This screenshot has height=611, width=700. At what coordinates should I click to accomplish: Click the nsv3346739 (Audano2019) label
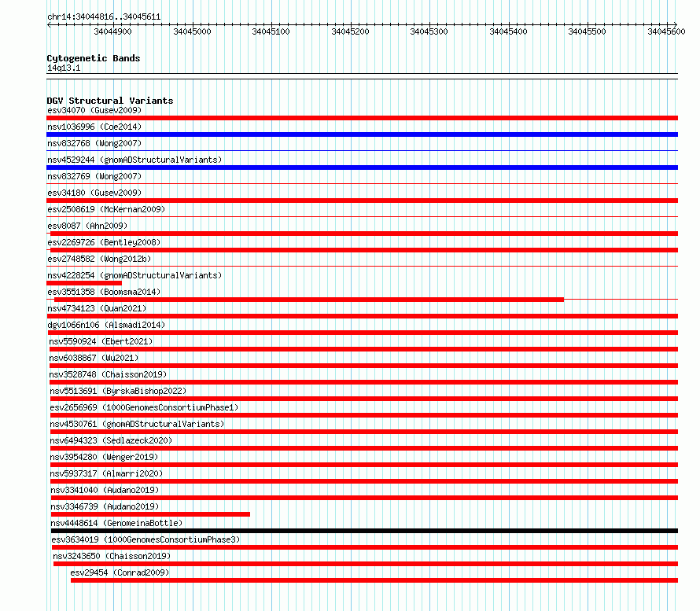(x=105, y=506)
